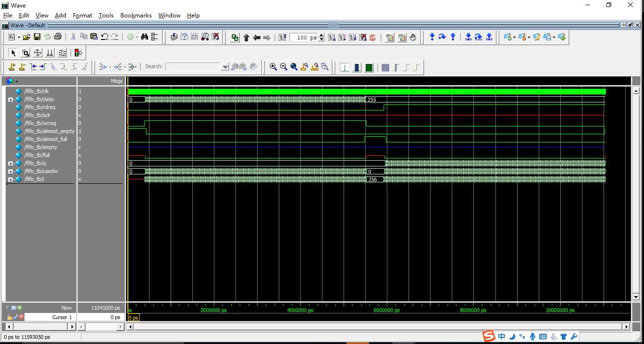Click the Zoom In magnifier icon
The width and height of the screenshot is (644, 344).
(273, 67)
